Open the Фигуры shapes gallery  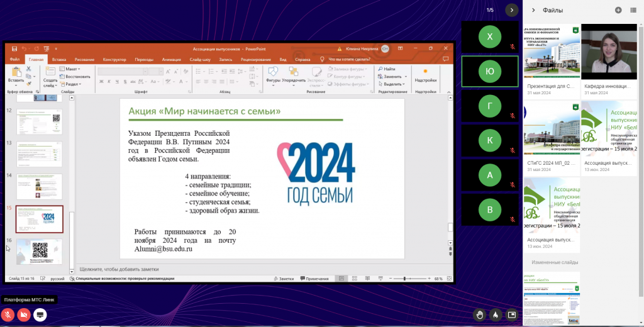point(273,76)
